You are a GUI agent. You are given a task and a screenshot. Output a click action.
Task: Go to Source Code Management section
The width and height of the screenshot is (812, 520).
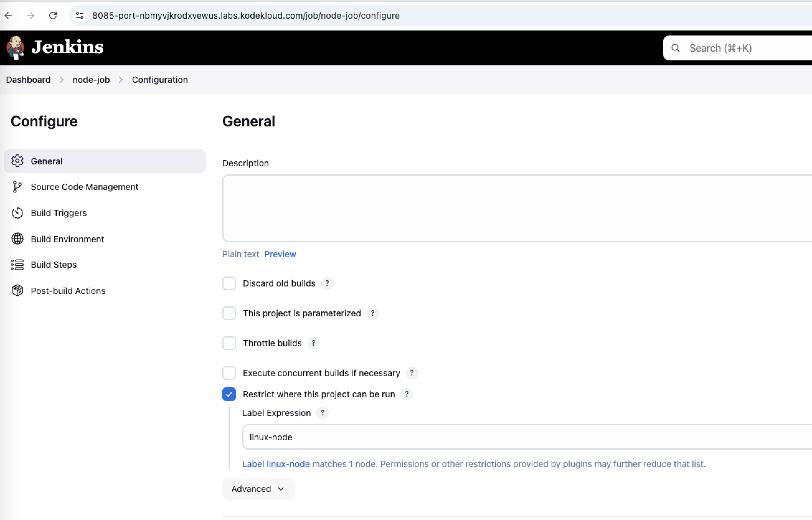pyautogui.click(x=105, y=187)
